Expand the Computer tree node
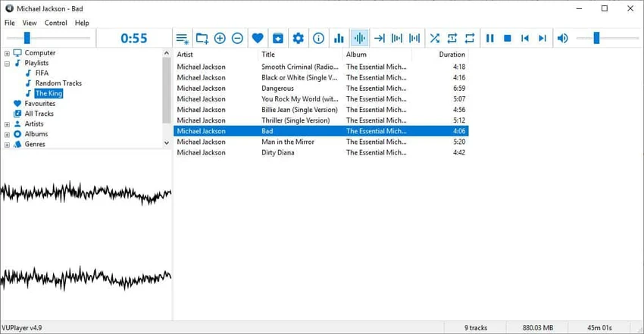This screenshot has height=334, width=644. coord(7,53)
